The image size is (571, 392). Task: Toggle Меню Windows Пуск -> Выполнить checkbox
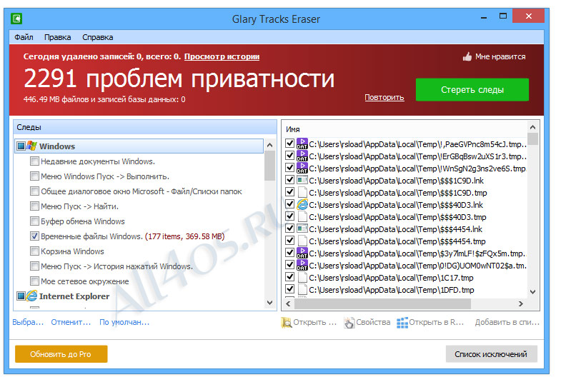[34, 176]
